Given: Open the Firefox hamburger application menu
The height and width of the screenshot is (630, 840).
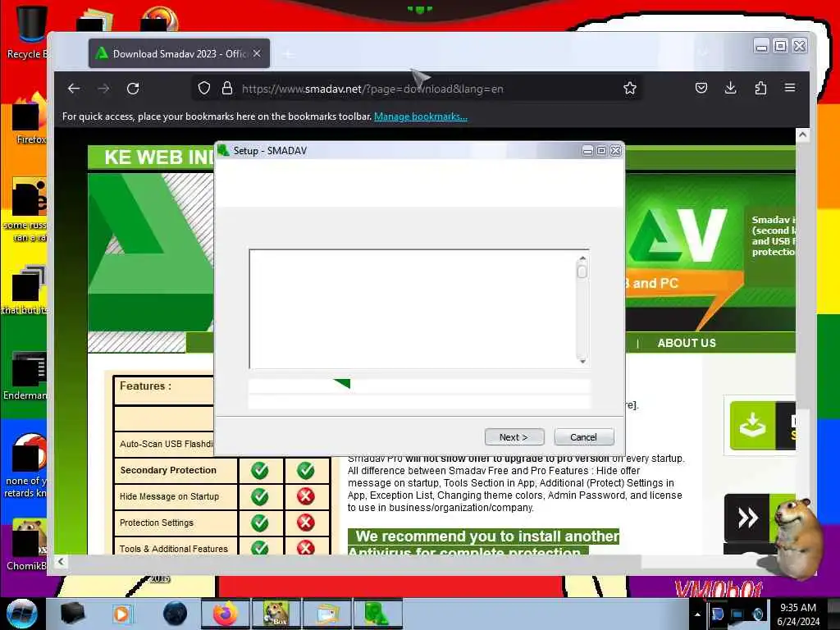Looking at the screenshot, I should (790, 88).
